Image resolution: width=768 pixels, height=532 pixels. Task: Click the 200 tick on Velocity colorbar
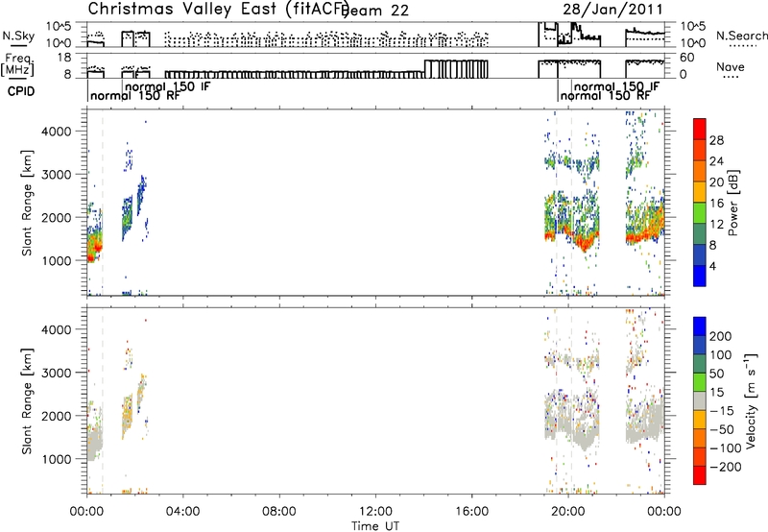pos(721,336)
